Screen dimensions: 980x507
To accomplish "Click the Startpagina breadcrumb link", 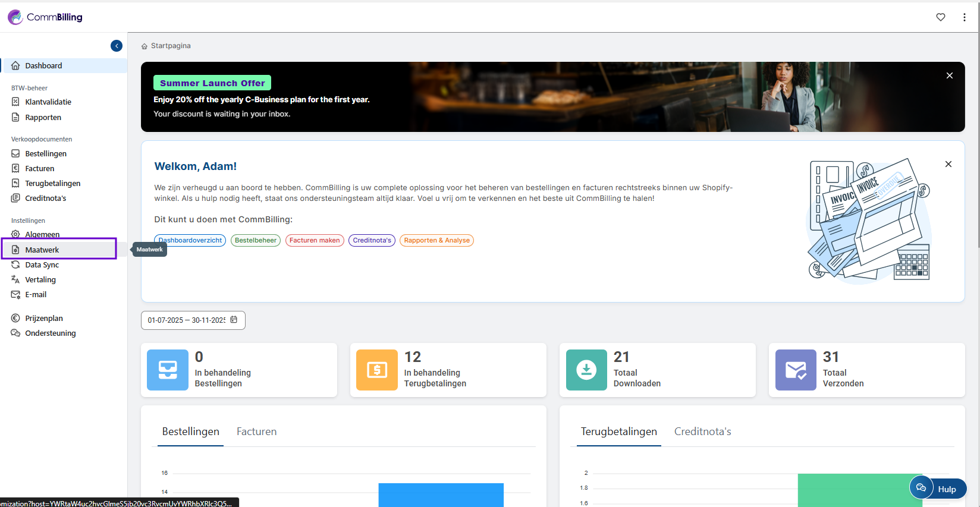I will (x=170, y=46).
